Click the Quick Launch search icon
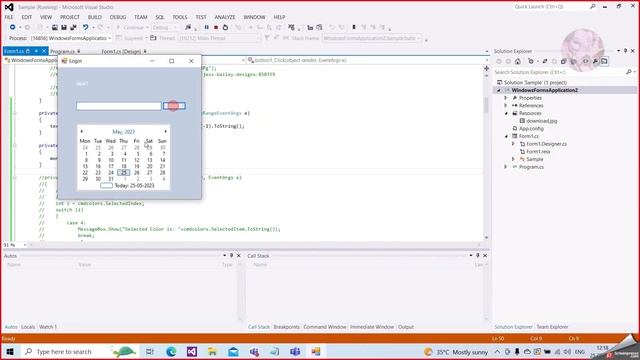This screenshot has width=640, height=360. point(593,7)
